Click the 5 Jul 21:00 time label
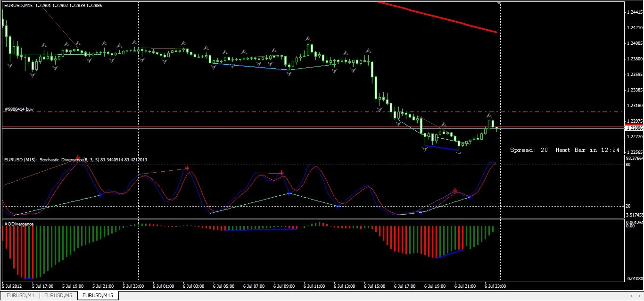Image resolution: width=644 pixels, height=301 pixels. click(x=103, y=286)
